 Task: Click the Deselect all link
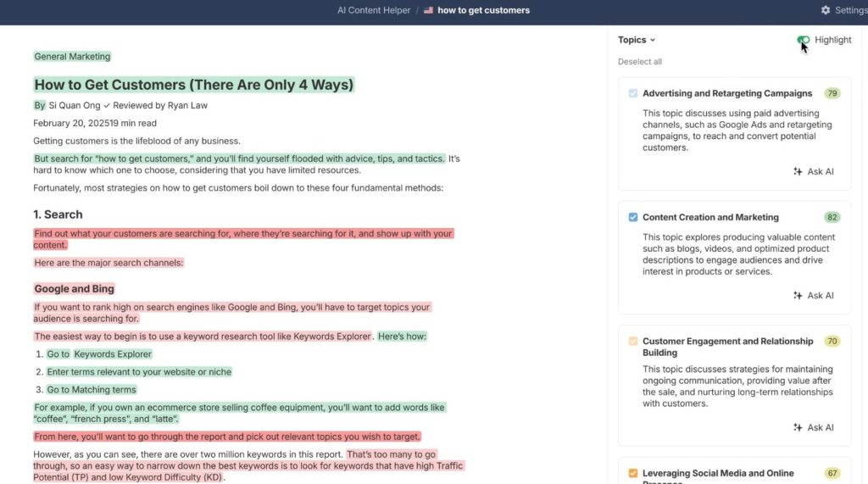pyautogui.click(x=640, y=62)
